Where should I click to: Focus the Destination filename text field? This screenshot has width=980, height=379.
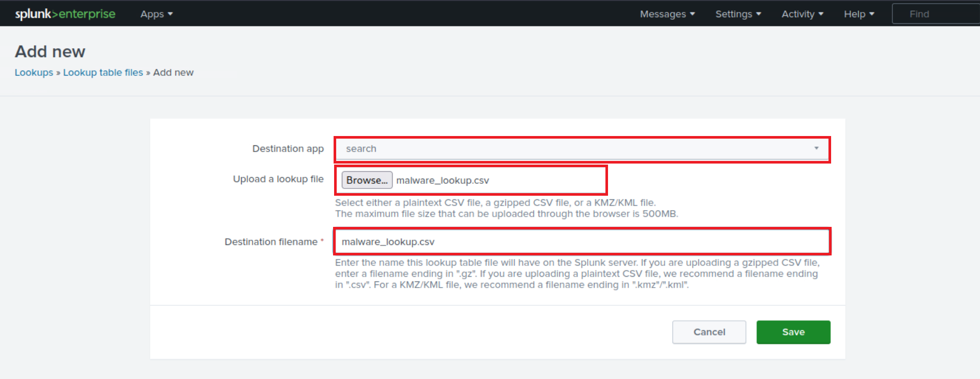pos(581,242)
